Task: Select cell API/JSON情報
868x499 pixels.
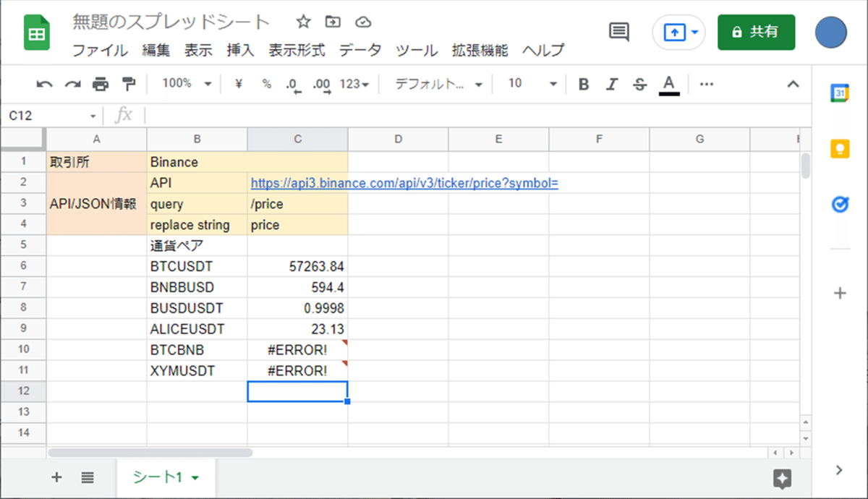Action: pos(96,204)
